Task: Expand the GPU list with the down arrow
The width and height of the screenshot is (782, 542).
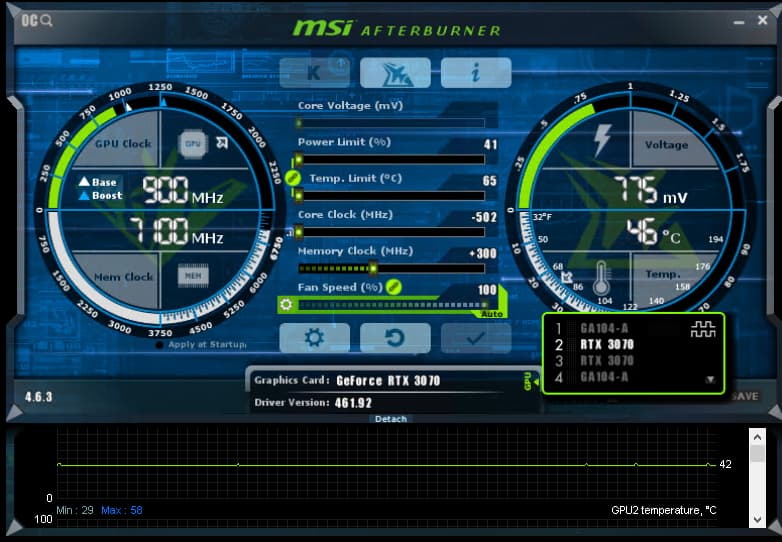Action: point(710,380)
